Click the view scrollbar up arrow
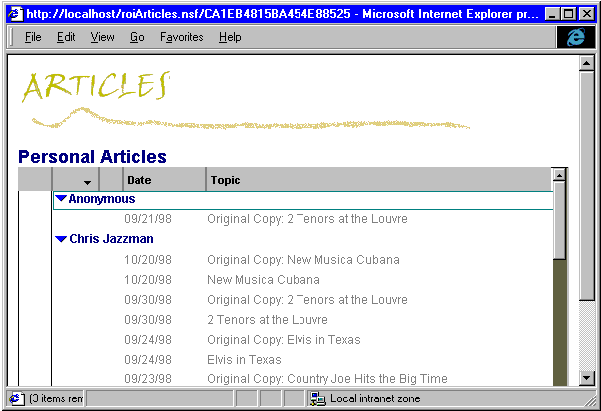 tap(559, 176)
